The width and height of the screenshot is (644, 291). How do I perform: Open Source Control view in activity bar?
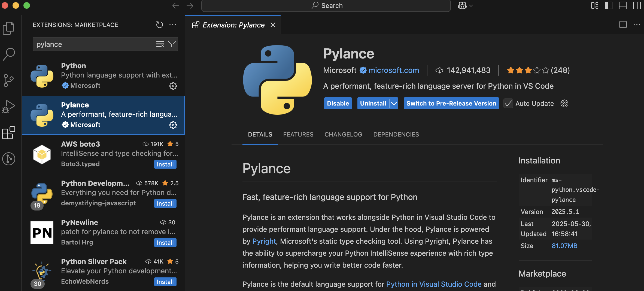coord(9,80)
